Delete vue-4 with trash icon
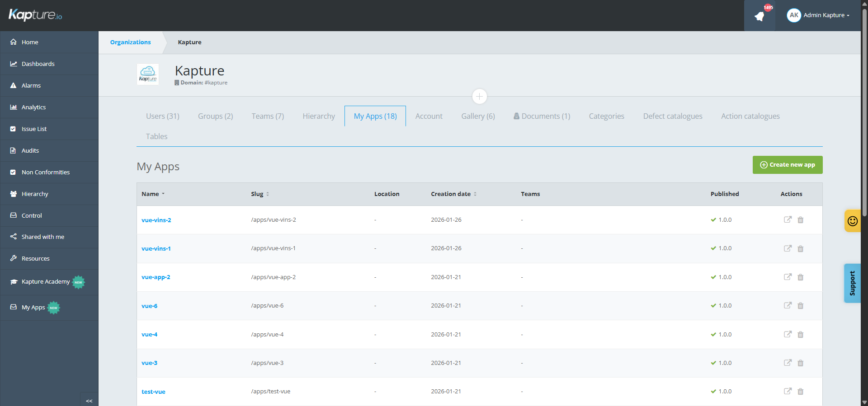The height and width of the screenshot is (406, 868). [801, 334]
